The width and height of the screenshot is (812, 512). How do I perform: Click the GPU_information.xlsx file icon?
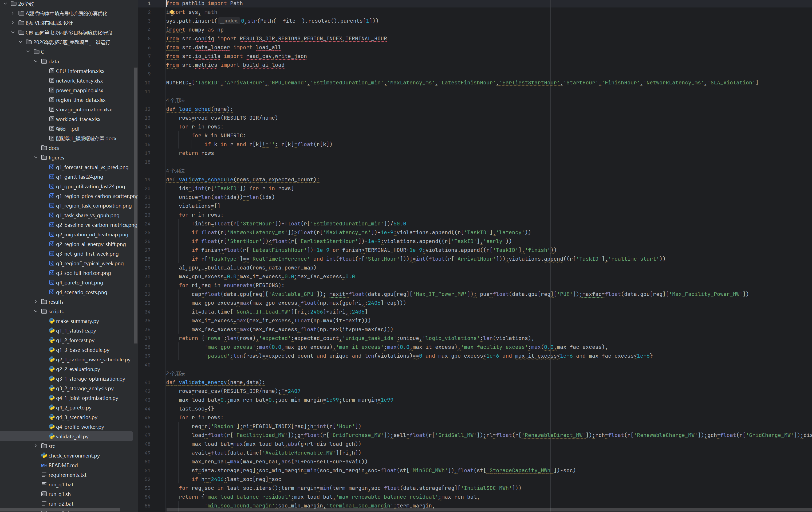[x=52, y=71]
